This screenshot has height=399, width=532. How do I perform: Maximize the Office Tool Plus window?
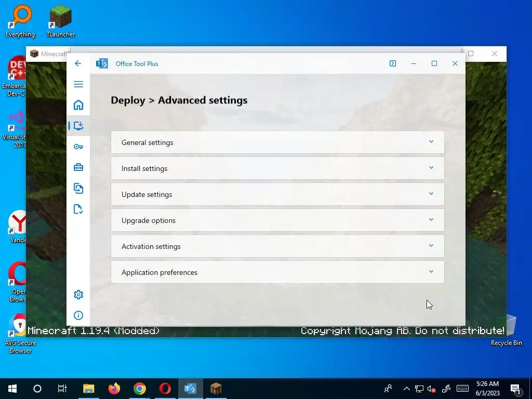pyautogui.click(x=434, y=63)
